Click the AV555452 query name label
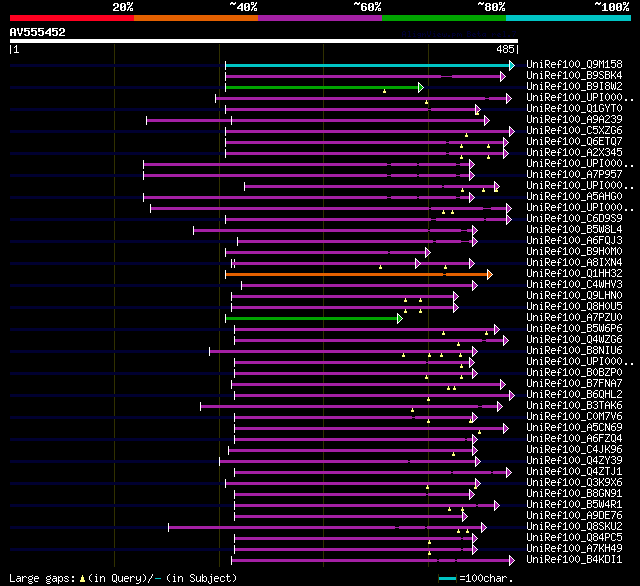This screenshot has width=640, height=586. tap(38, 32)
